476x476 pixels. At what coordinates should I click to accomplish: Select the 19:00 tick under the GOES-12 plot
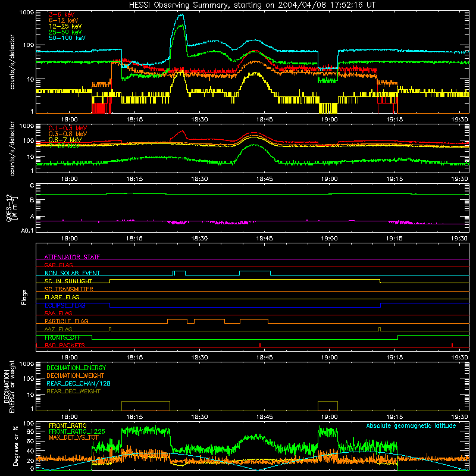click(330, 239)
